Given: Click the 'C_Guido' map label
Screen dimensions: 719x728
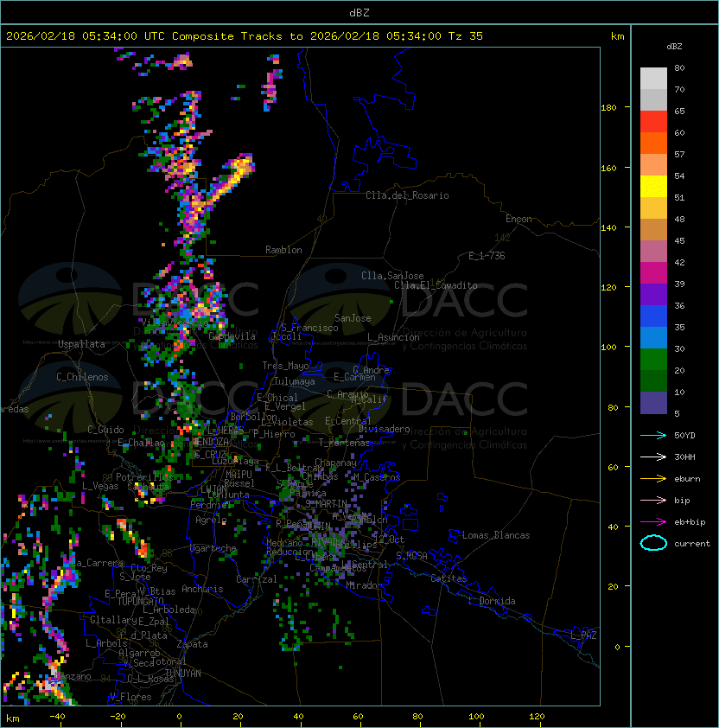Looking at the screenshot, I should pos(105,430).
